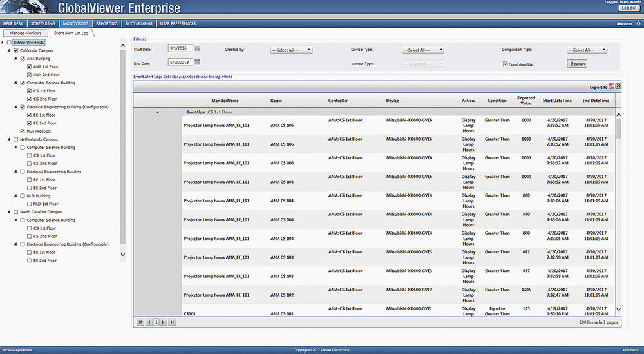The width and height of the screenshot is (644, 354).
Task: Click the tree panel vertical scrollbar
Action: tap(122, 148)
